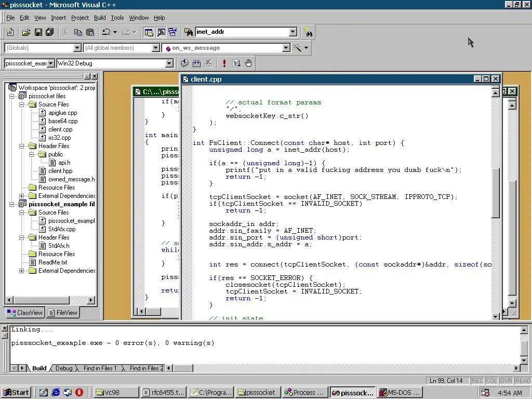532x399 pixels.
Task: Click the Build icon in build toolbar
Action: coord(196,63)
